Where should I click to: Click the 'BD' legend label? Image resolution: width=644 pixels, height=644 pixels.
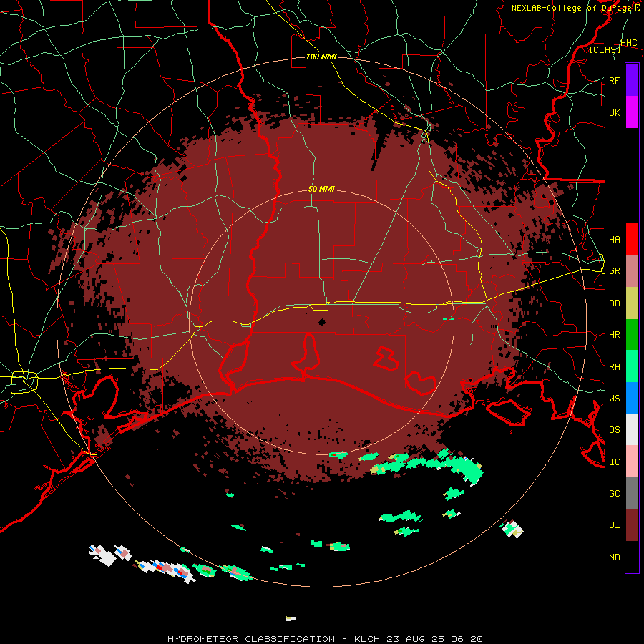click(614, 303)
